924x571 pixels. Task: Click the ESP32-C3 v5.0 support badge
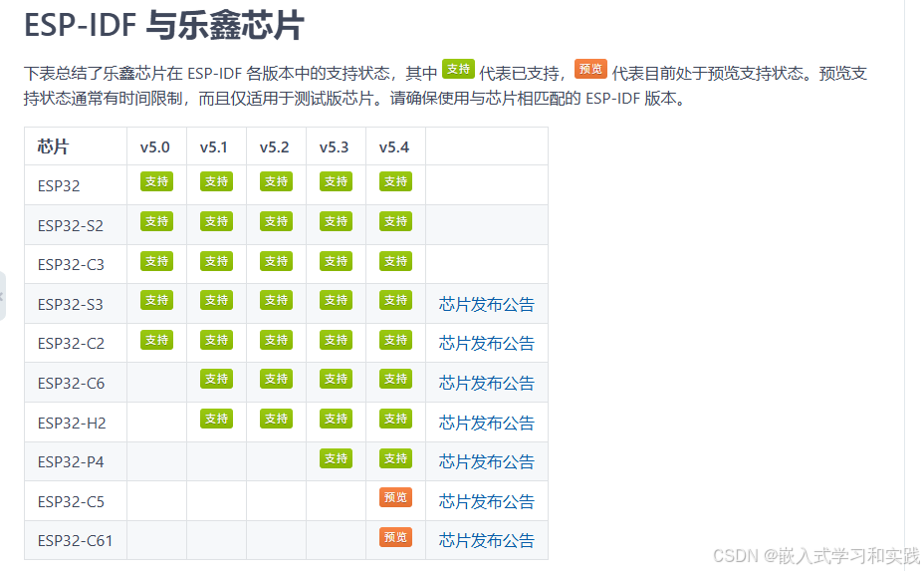(x=156, y=261)
